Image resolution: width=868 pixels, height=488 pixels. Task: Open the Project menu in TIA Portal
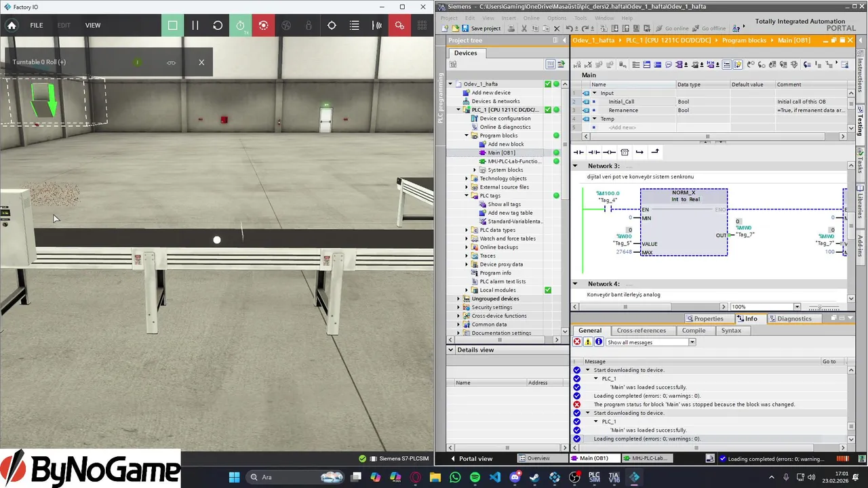point(449,18)
